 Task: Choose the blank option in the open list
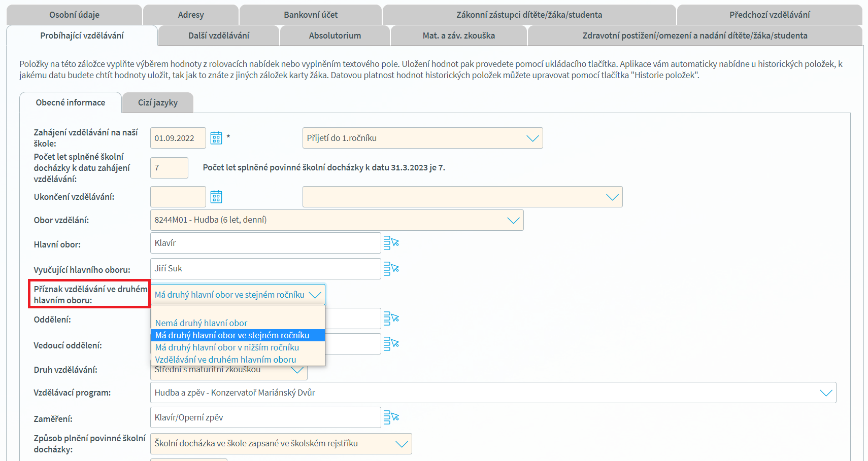coord(238,311)
